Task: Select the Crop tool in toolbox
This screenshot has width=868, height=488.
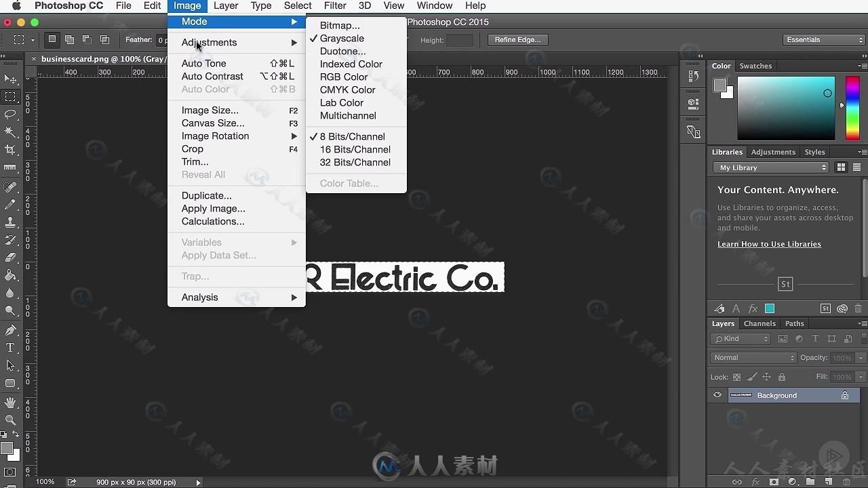Action: point(10,150)
